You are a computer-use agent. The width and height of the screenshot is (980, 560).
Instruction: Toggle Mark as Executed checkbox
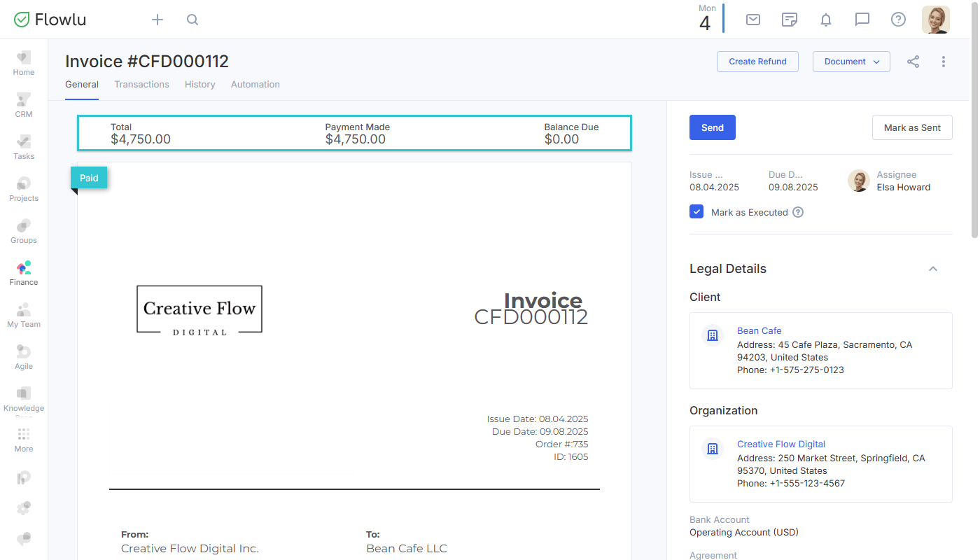[696, 212]
